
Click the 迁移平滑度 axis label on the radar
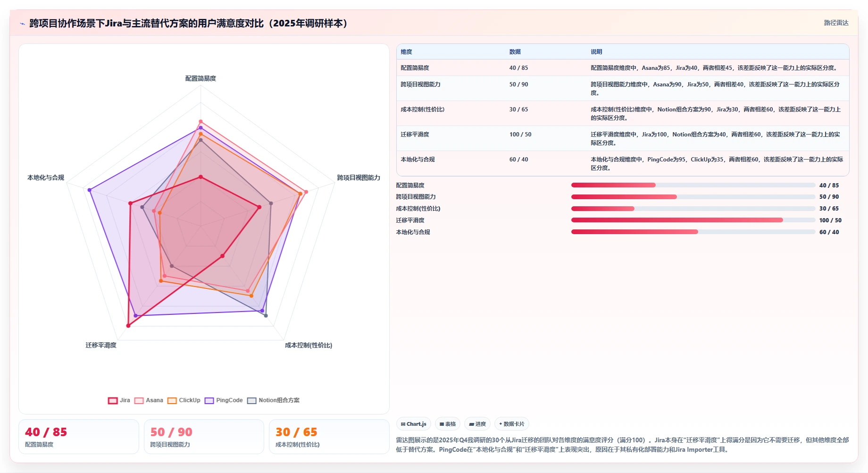coord(101,345)
